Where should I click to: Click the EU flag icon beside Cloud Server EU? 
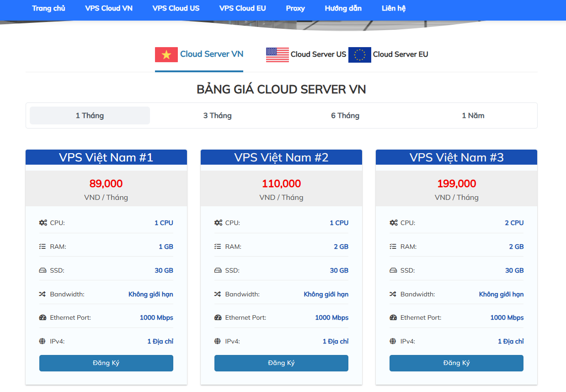[359, 54]
